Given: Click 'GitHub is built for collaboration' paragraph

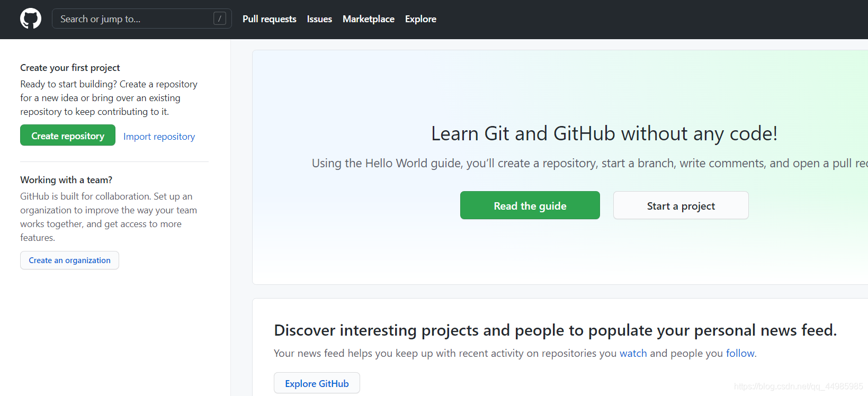Looking at the screenshot, I should 109,217.
